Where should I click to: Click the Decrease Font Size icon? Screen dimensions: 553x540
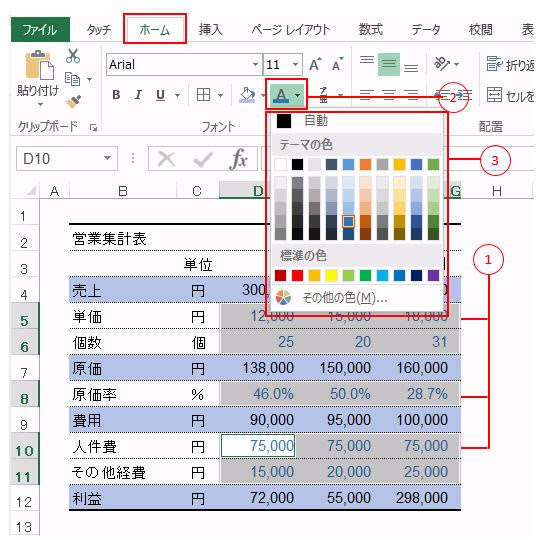coord(337,65)
